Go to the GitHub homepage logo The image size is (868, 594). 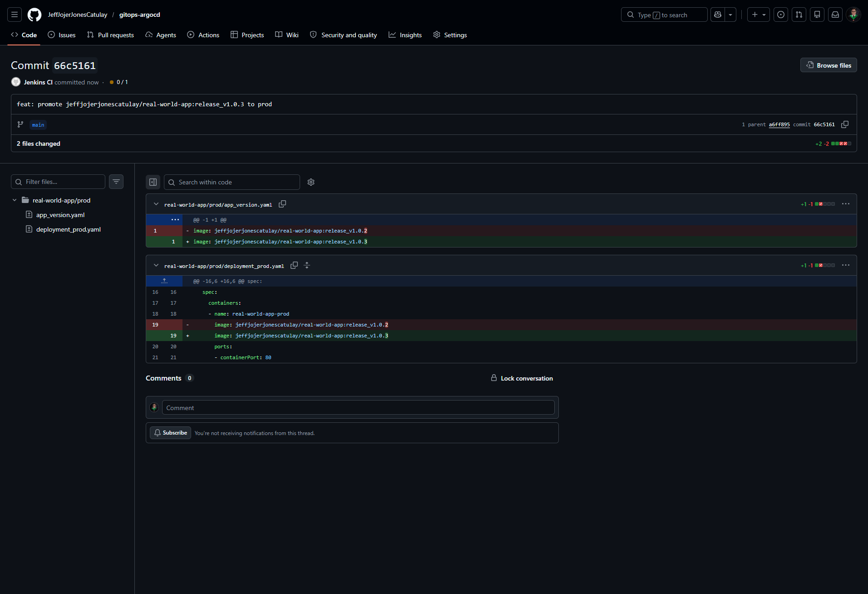click(35, 15)
